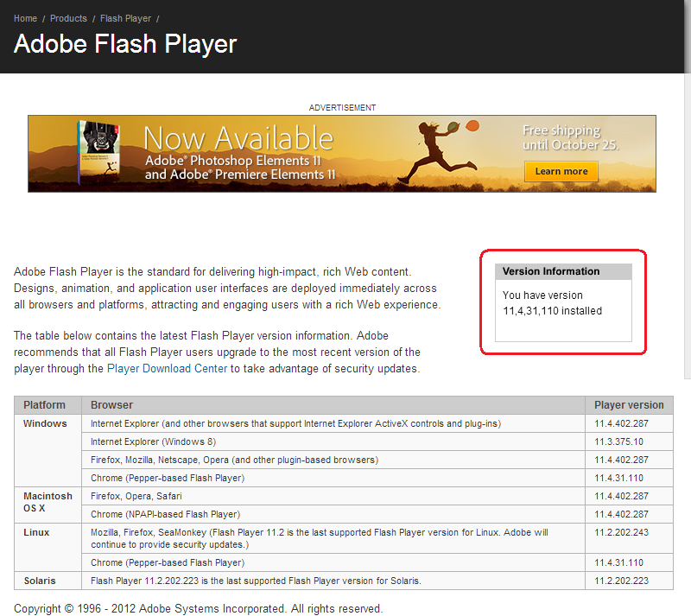Select the Solaris version 11.2.202.223 cell
The image size is (691, 616).
(629, 581)
